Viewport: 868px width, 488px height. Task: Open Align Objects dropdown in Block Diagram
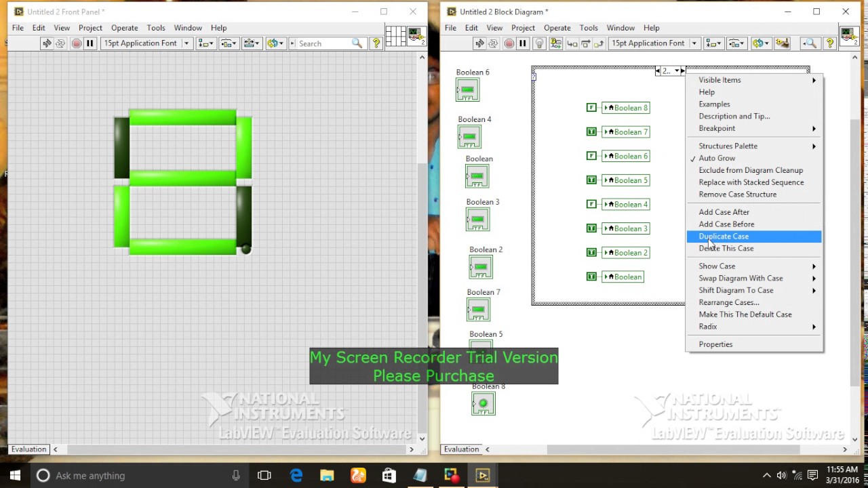[713, 43]
